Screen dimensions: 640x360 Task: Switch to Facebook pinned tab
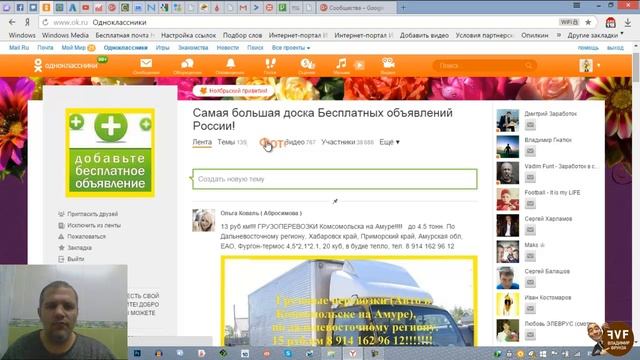(x=20, y=7)
